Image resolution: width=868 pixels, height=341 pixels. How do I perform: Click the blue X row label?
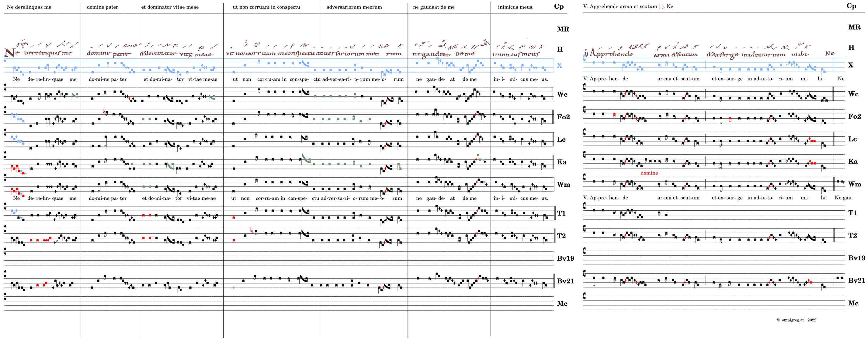[x=559, y=65]
